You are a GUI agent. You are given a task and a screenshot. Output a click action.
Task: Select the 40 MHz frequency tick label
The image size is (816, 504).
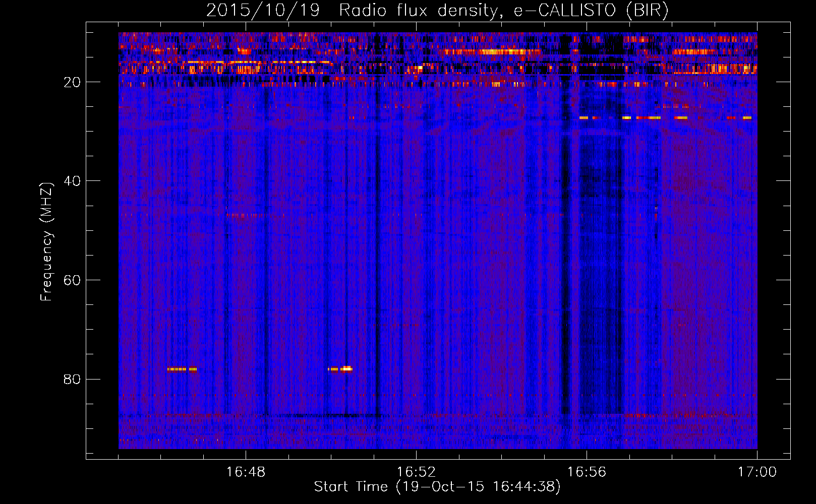[x=72, y=181]
